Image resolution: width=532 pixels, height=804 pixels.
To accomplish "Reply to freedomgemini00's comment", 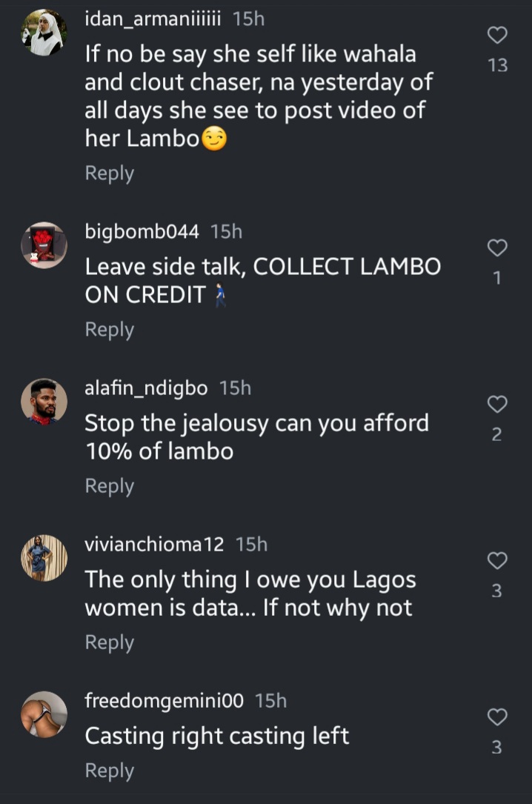I will [x=109, y=771].
